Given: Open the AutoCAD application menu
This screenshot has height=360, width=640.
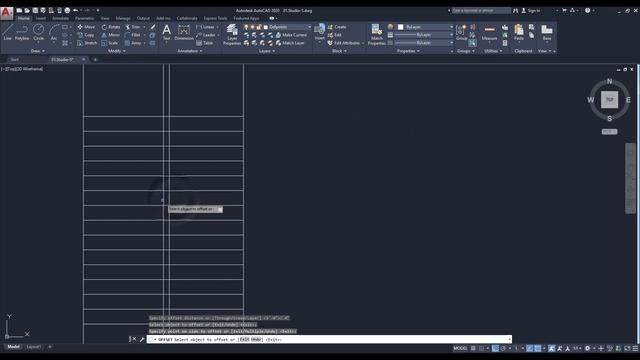Looking at the screenshot, I should click(x=6, y=13).
